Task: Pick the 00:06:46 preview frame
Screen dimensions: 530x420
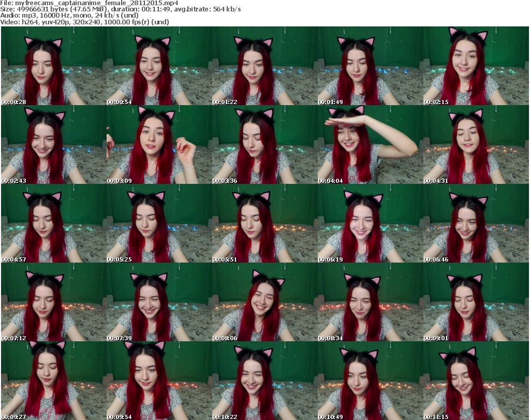Action: coord(476,224)
